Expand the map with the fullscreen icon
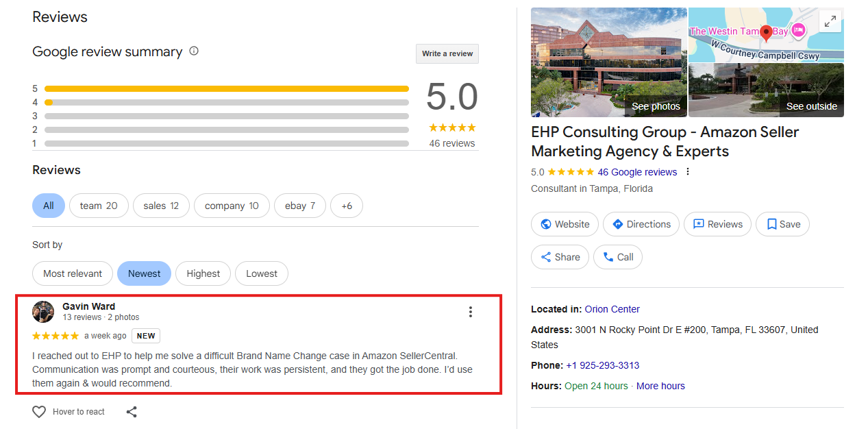This screenshot has width=868, height=429. point(830,22)
